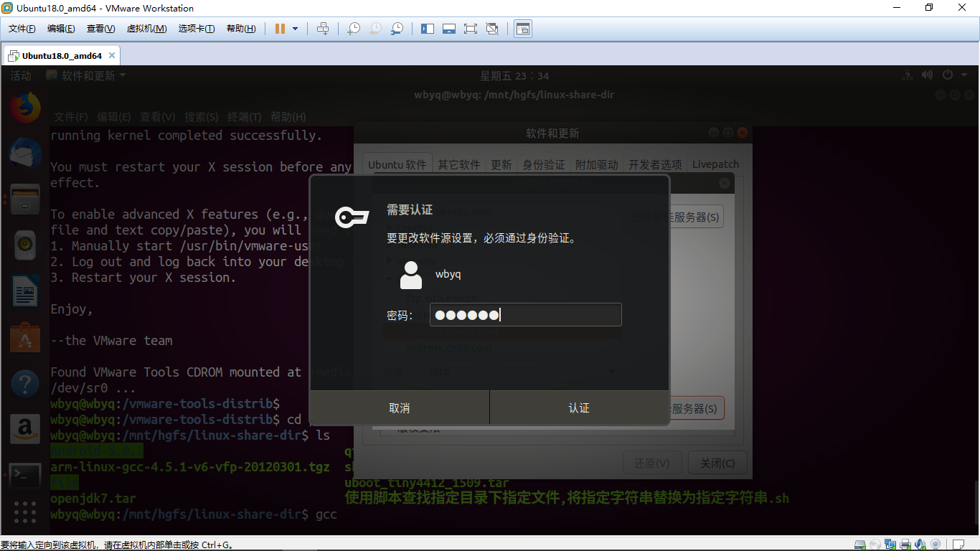The image size is (980, 551).
Task: Open the terminal 终端(T) menu
Action: pos(245,117)
